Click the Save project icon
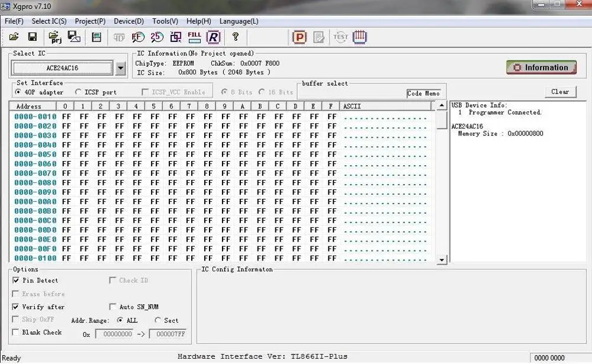The width and height of the screenshot is (592, 364). point(74,37)
